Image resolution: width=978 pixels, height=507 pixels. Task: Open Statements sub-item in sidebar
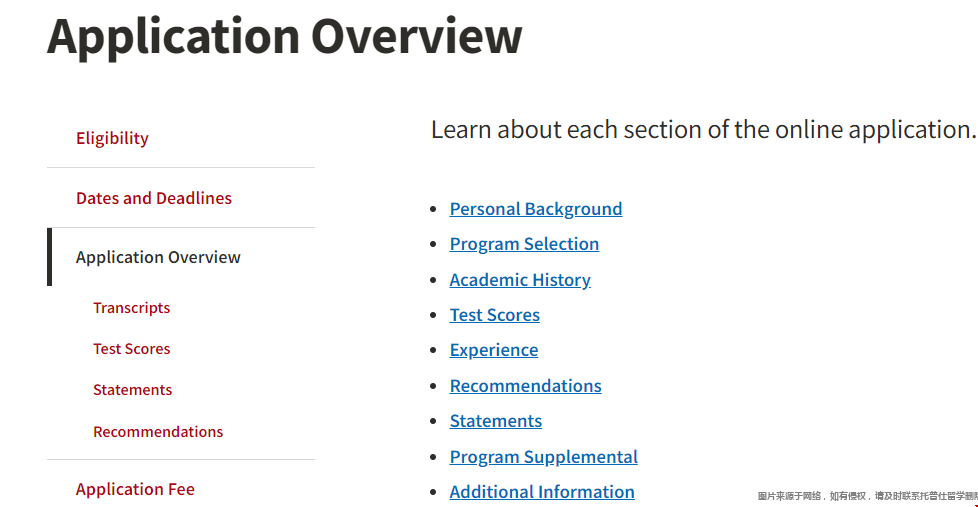pyautogui.click(x=132, y=390)
